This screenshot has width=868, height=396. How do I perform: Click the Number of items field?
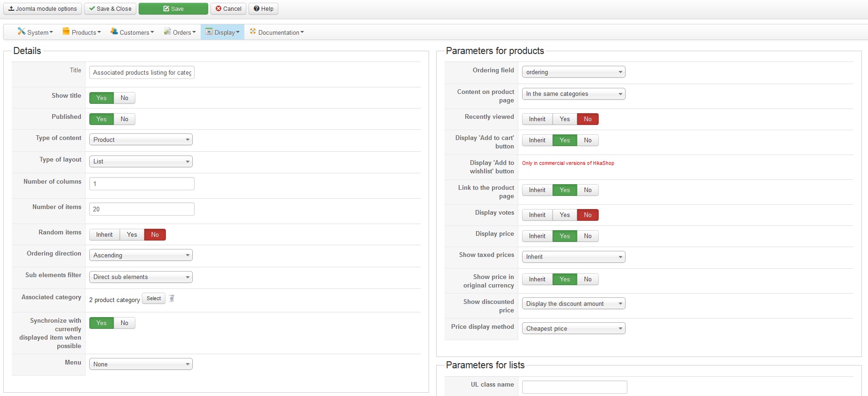point(142,209)
